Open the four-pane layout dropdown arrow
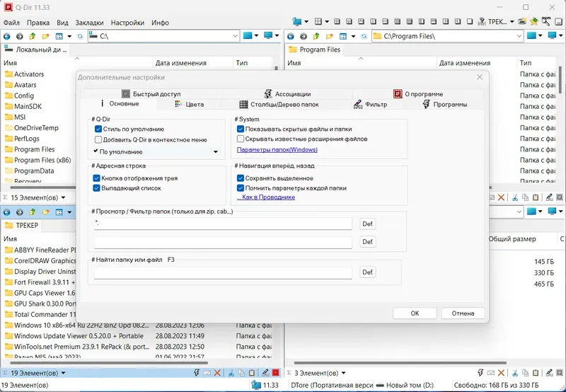 (x=327, y=22)
